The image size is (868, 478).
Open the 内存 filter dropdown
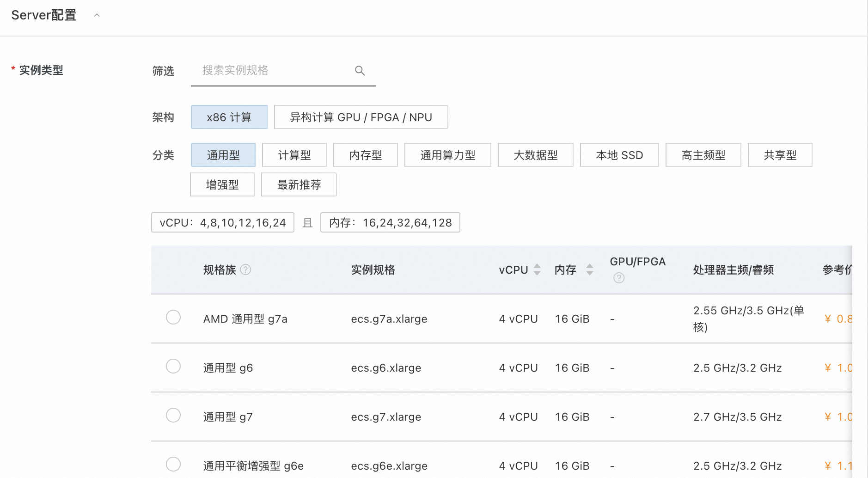coord(390,222)
